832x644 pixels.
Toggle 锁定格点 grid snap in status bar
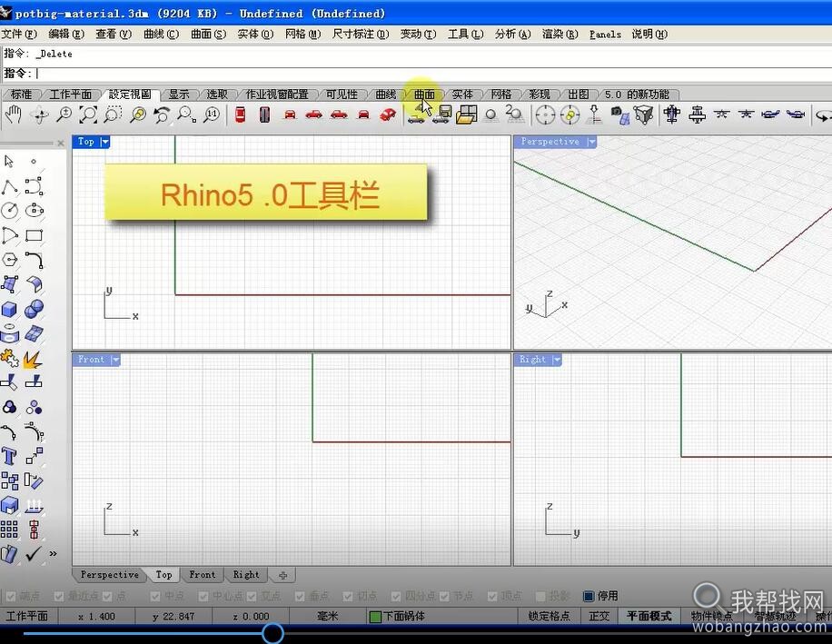(550, 616)
